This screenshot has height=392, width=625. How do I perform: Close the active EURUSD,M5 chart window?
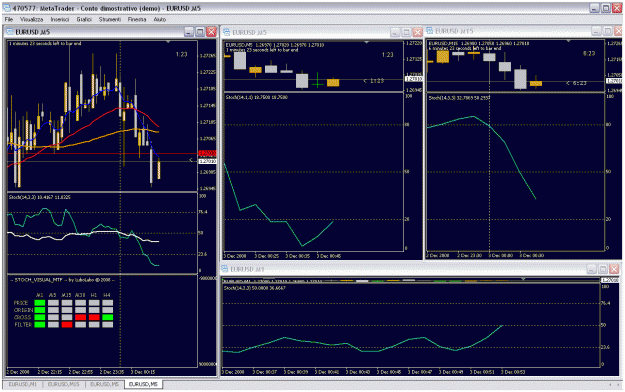click(212, 32)
